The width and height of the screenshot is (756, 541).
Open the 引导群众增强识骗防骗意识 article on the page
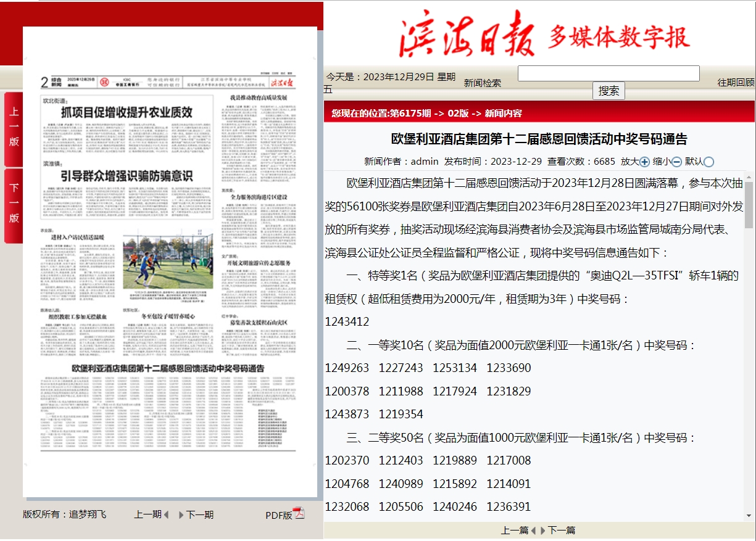coord(127,176)
